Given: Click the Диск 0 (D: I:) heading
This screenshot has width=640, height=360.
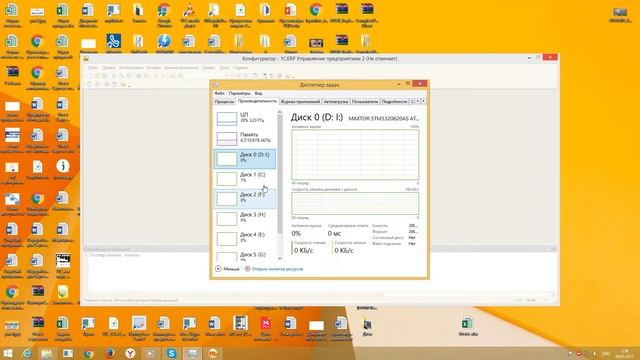Looking at the screenshot, I should (317, 118).
